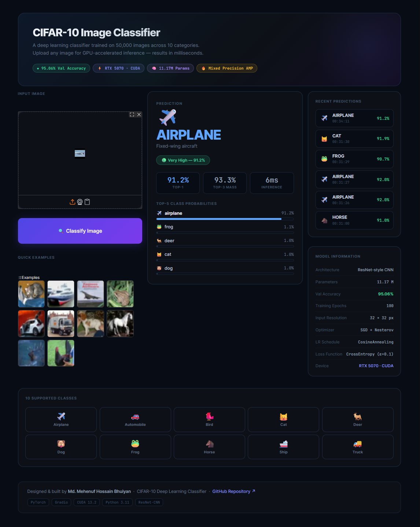Click the 93.3% Top-3 Mass card
Image resolution: width=420 pixels, height=527 pixels.
coord(225,183)
